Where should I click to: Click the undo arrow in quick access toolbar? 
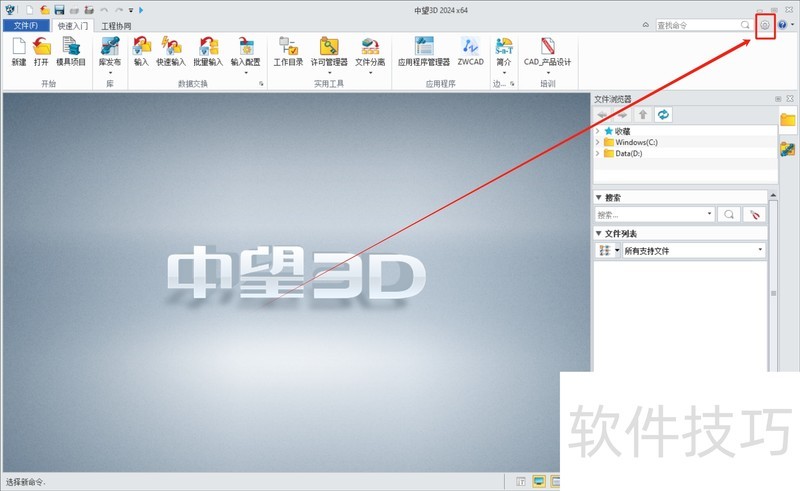click(x=105, y=10)
